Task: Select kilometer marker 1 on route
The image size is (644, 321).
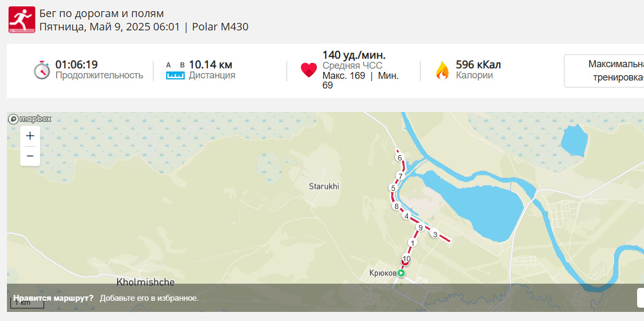Action: click(x=412, y=243)
